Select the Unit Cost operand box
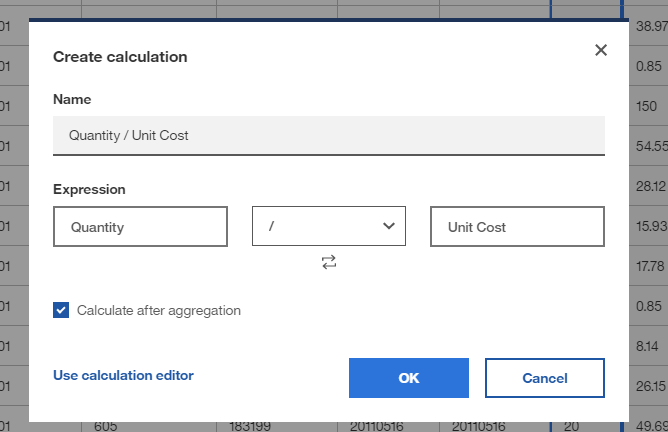The image size is (668, 432). 517,227
